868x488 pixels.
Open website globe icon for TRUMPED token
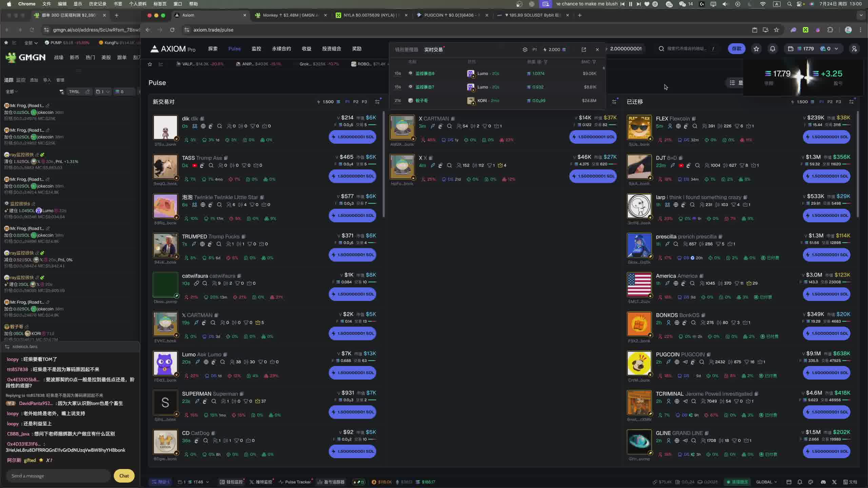coord(202,244)
